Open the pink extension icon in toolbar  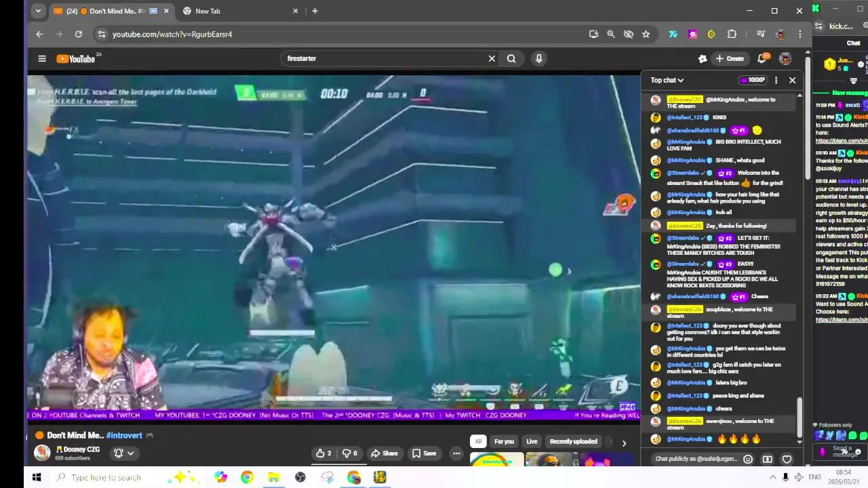pyautogui.click(x=692, y=34)
